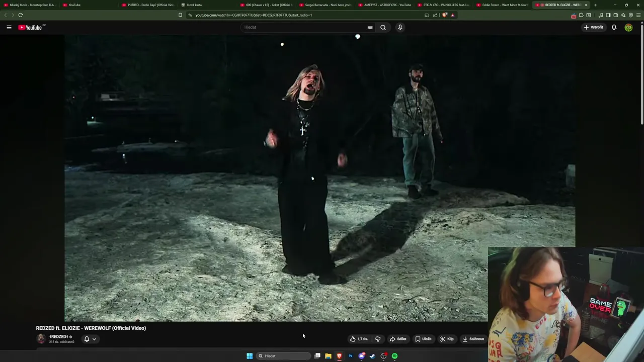
Task: Open the on-screen keyboard in search box
Action: click(x=370, y=27)
